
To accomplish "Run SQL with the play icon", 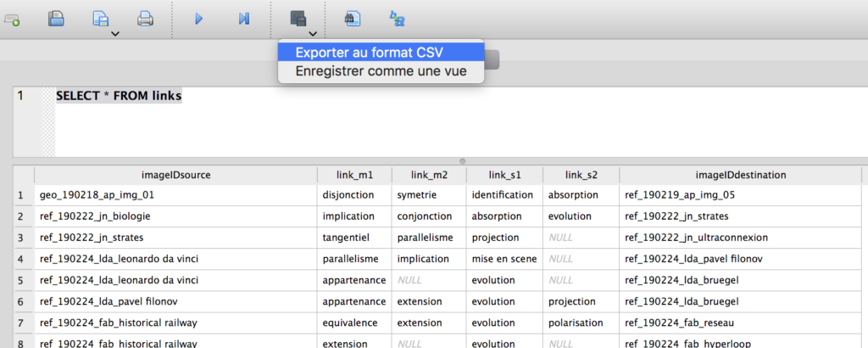I will tap(198, 20).
